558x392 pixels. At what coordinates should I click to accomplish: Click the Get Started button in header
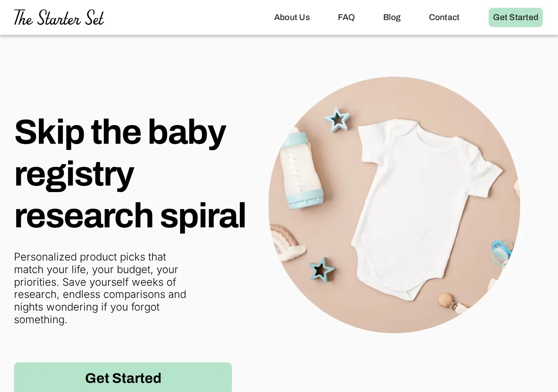click(516, 17)
